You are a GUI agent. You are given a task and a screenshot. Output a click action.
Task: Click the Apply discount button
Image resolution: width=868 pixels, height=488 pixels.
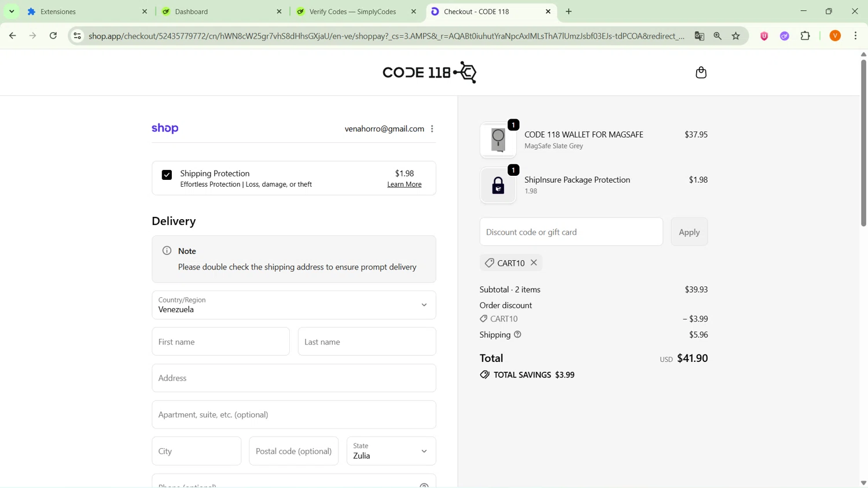[689, 232]
